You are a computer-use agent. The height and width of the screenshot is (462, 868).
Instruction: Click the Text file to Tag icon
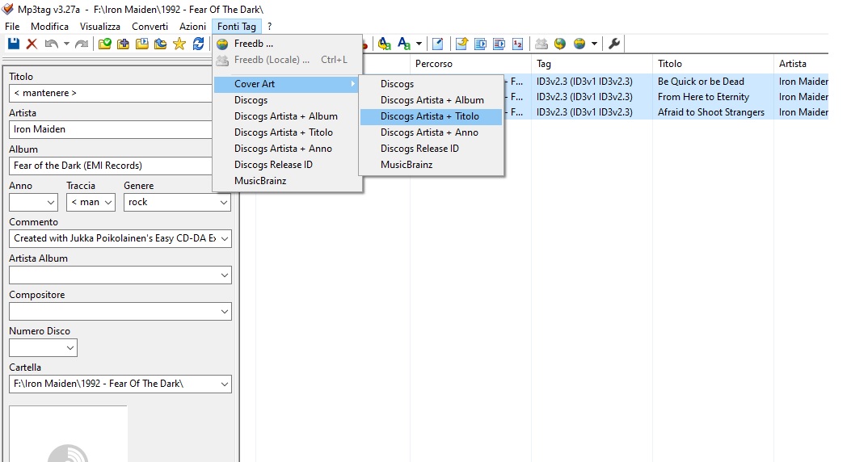coord(499,44)
